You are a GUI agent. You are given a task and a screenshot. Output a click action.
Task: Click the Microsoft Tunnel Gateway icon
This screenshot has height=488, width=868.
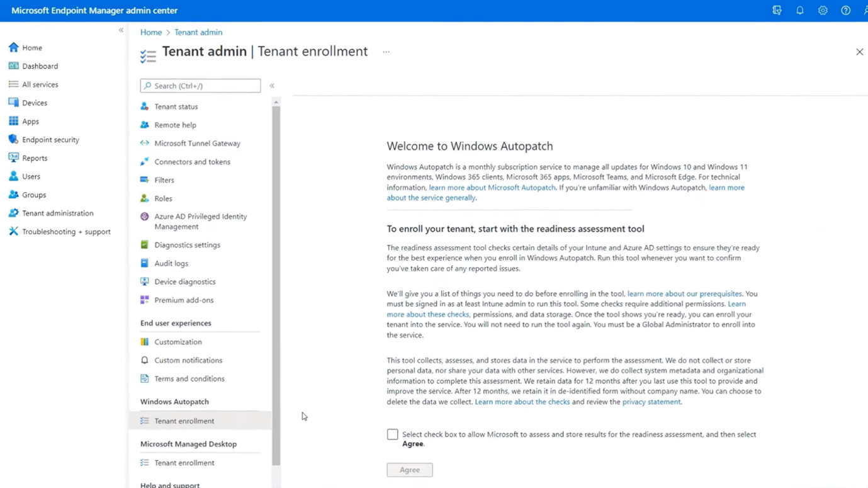coord(145,144)
